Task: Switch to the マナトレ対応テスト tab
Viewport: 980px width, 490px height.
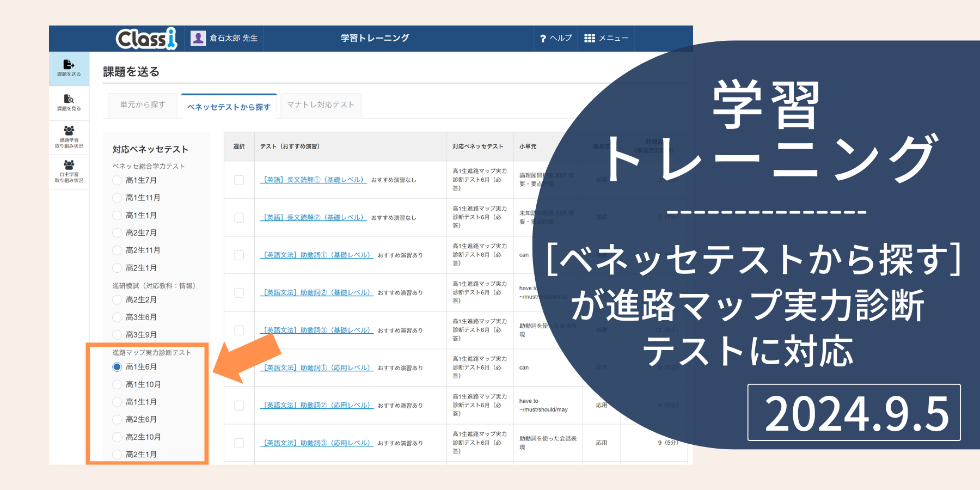Action: click(x=321, y=105)
